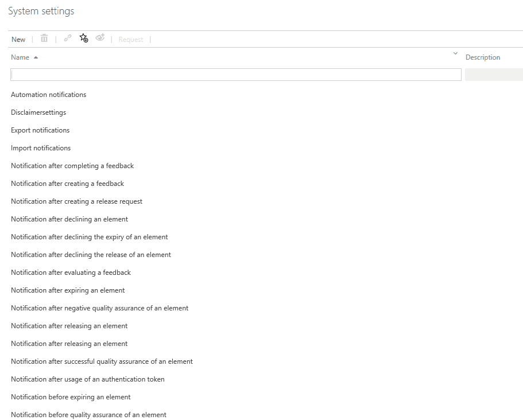Select Notification after expiring an element
Image resolution: width=523 pixels, height=420 pixels.
68,290
